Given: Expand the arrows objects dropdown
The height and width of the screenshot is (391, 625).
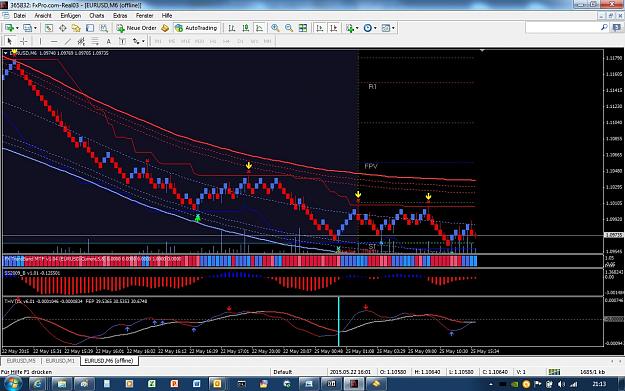Looking at the screenshot, I should [143, 41].
